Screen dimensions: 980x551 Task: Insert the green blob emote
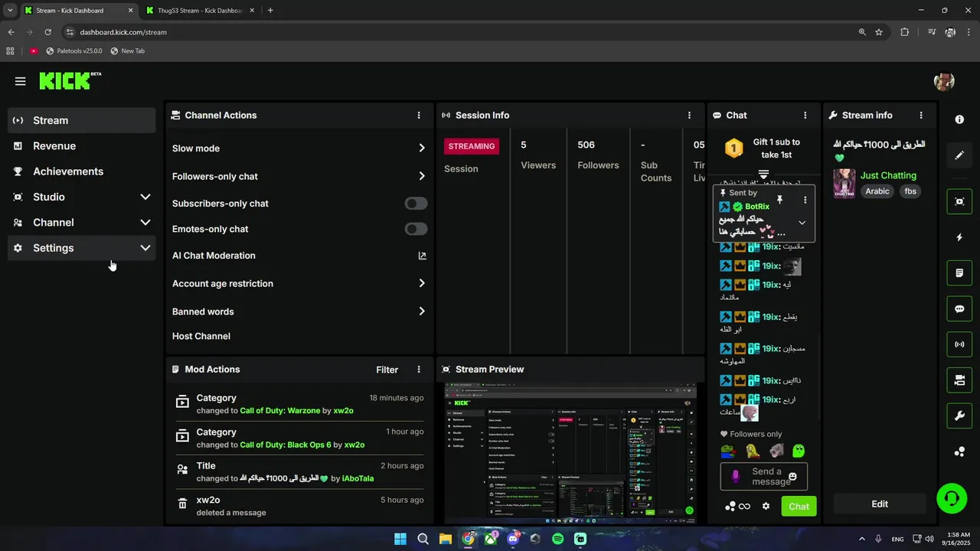[799, 451]
